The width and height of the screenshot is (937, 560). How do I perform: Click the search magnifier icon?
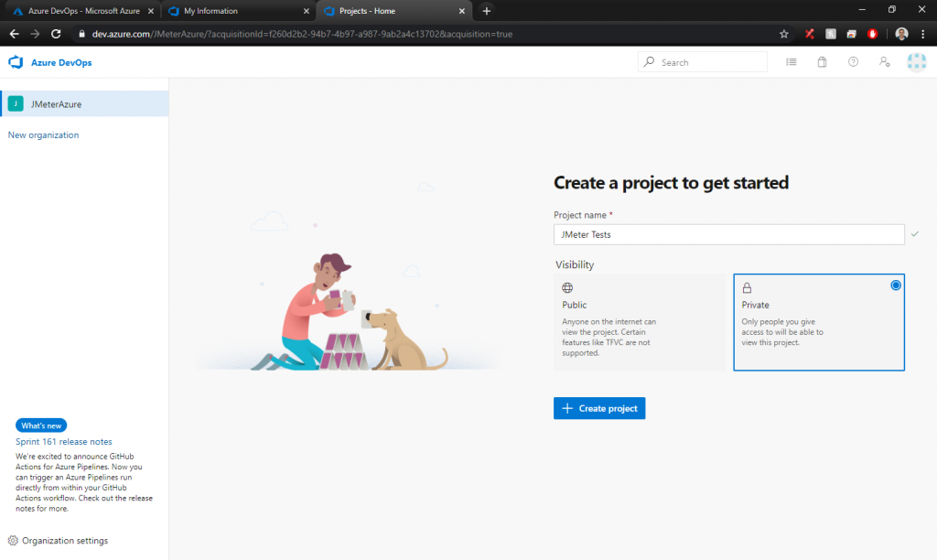[649, 61]
